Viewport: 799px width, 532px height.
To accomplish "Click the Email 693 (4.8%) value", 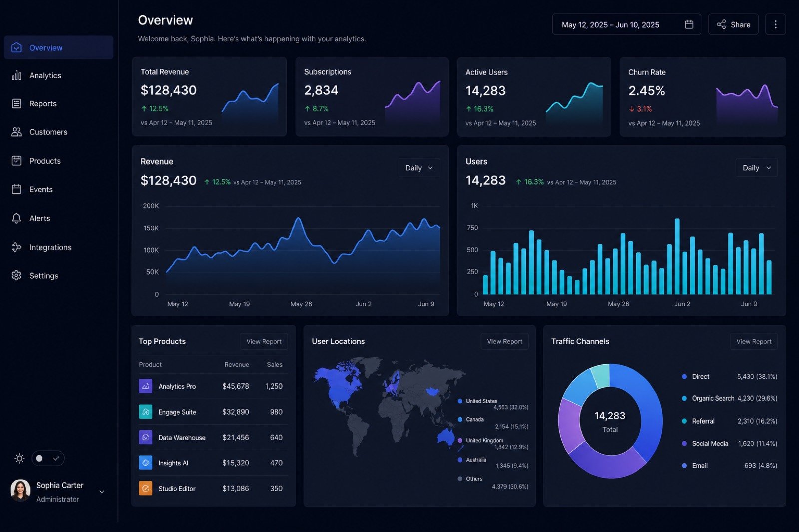I will (x=761, y=465).
